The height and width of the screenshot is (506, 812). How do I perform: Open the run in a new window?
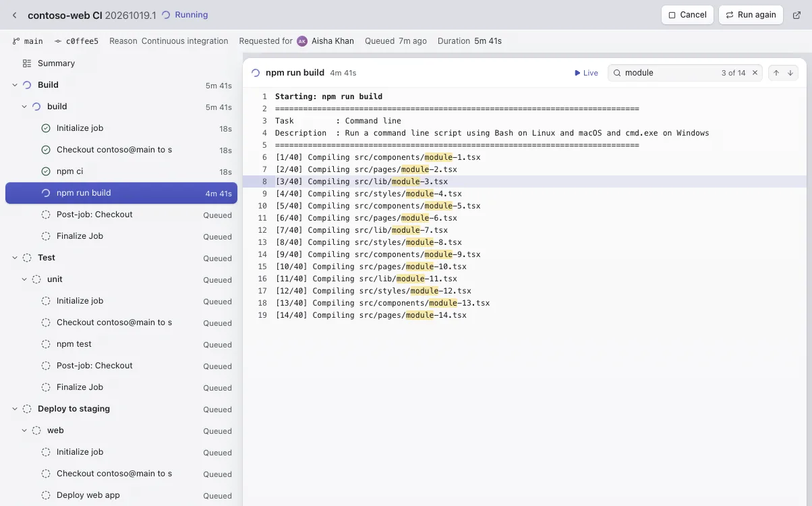point(797,15)
